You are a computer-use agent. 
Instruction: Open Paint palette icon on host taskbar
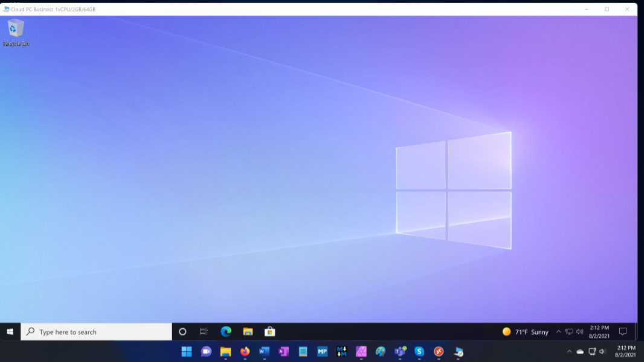point(380,351)
